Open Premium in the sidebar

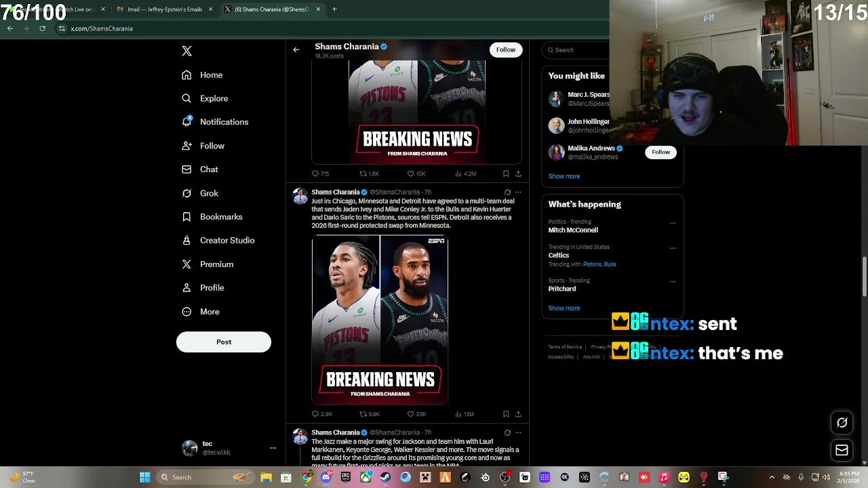pos(208,264)
